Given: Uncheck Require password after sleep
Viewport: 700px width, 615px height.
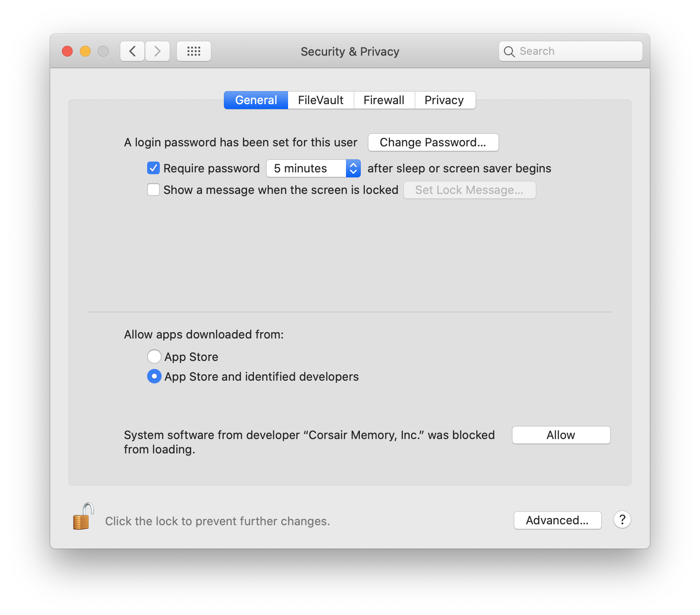Looking at the screenshot, I should [153, 168].
